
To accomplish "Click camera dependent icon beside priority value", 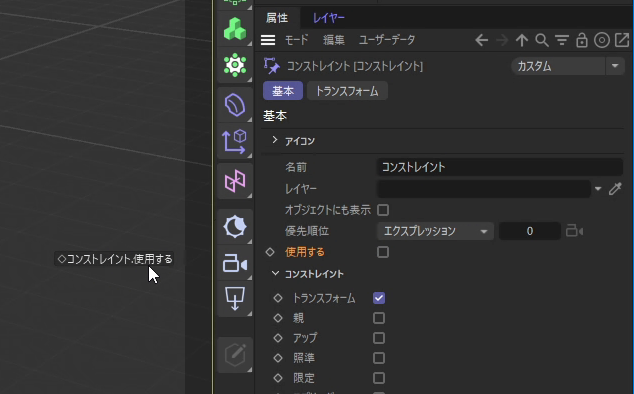I will 574,231.
